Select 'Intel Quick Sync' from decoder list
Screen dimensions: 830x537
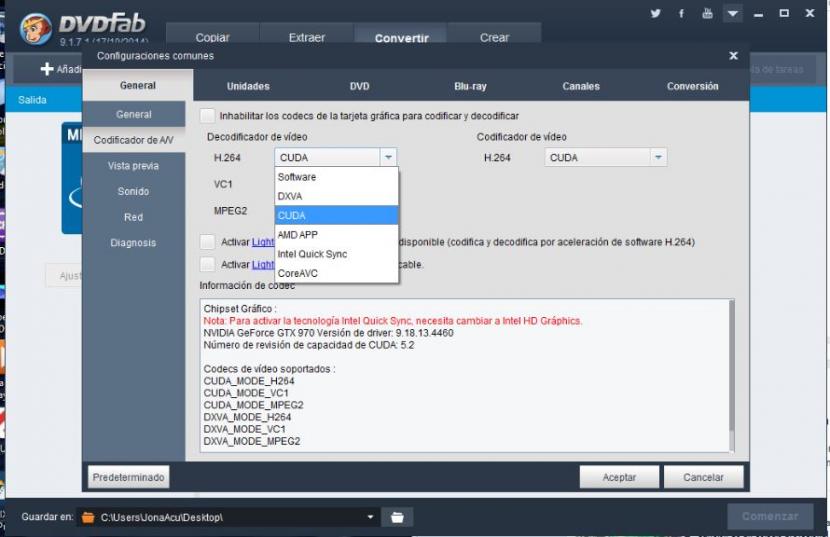pyautogui.click(x=313, y=254)
